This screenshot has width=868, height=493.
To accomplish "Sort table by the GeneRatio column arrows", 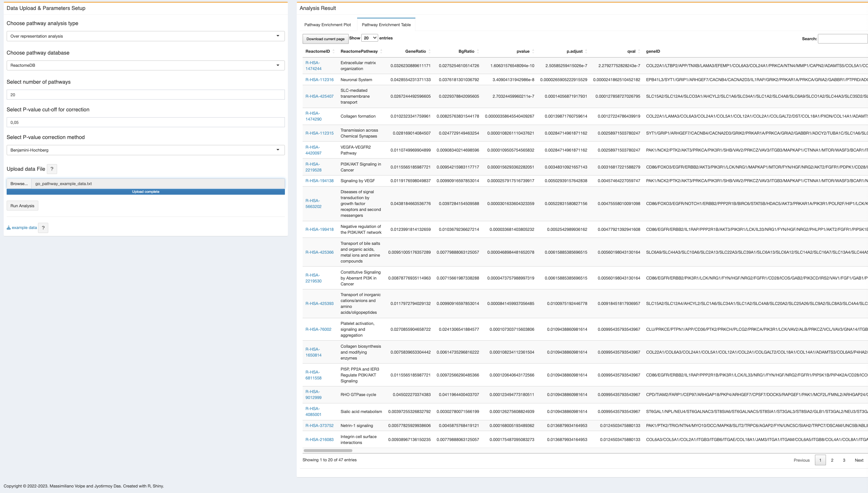I will [x=429, y=51].
